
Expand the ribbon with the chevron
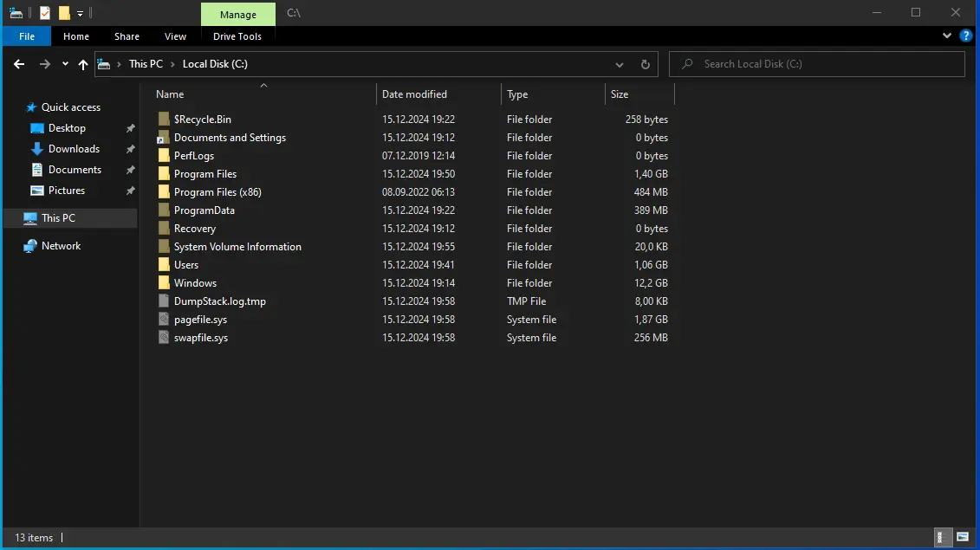(x=947, y=36)
